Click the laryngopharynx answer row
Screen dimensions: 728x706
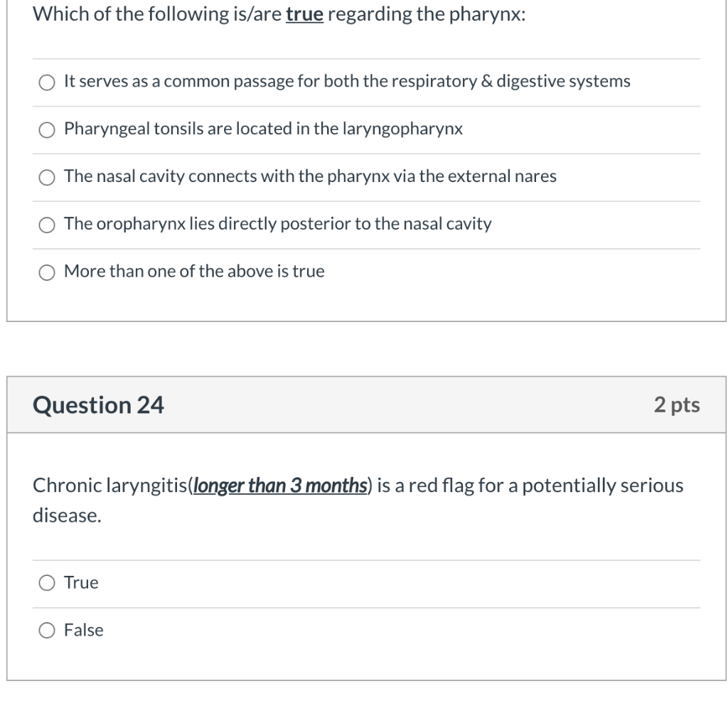click(263, 129)
